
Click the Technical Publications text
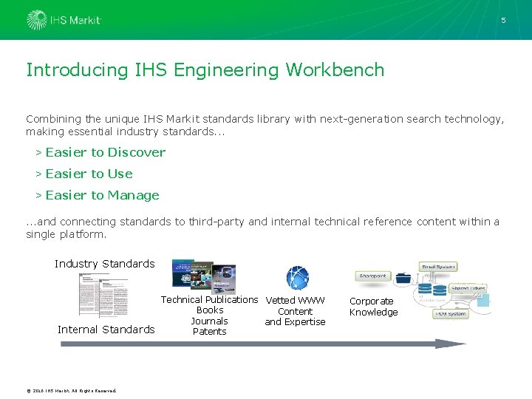pyautogui.click(x=209, y=299)
